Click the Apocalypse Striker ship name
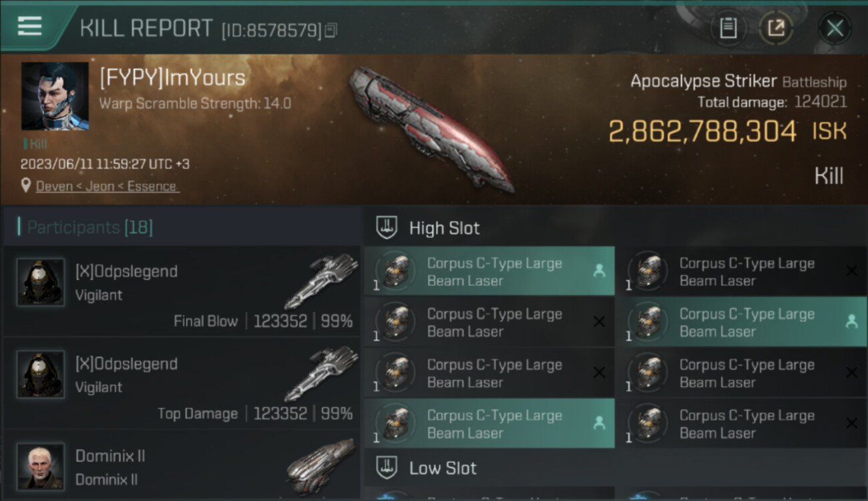The image size is (868, 501). pos(704,81)
